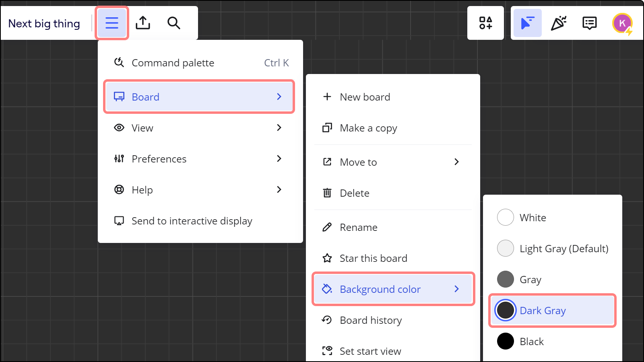The width and height of the screenshot is (644, 362).
Task: Select the Black background option
Action: [531, 341]
